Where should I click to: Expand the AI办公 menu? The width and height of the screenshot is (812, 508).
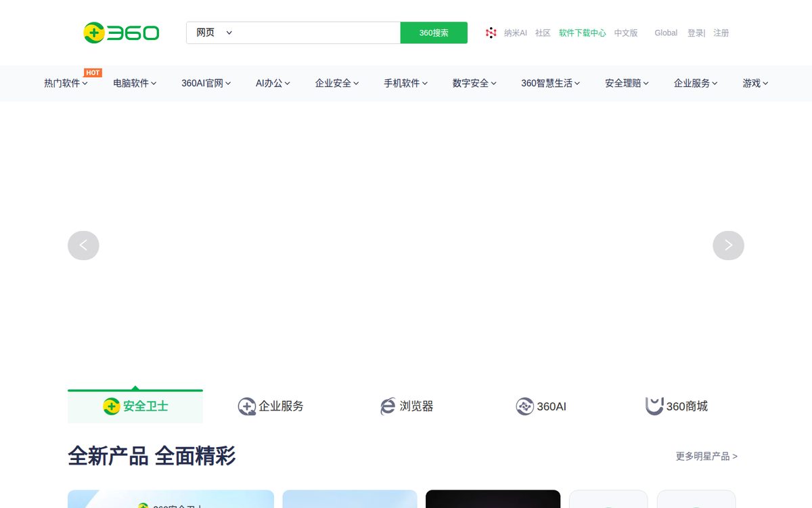coord(273,83)
